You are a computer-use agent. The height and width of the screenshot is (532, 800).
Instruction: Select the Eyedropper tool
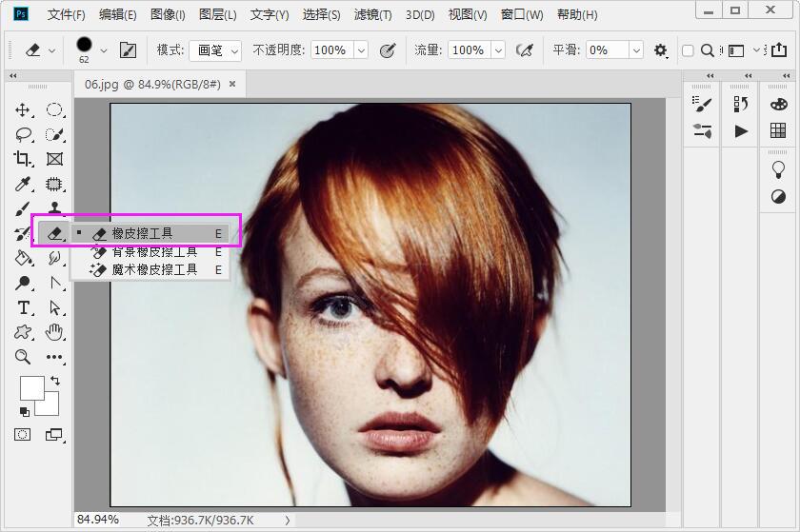pyautogui.click(x=23, y=185)
